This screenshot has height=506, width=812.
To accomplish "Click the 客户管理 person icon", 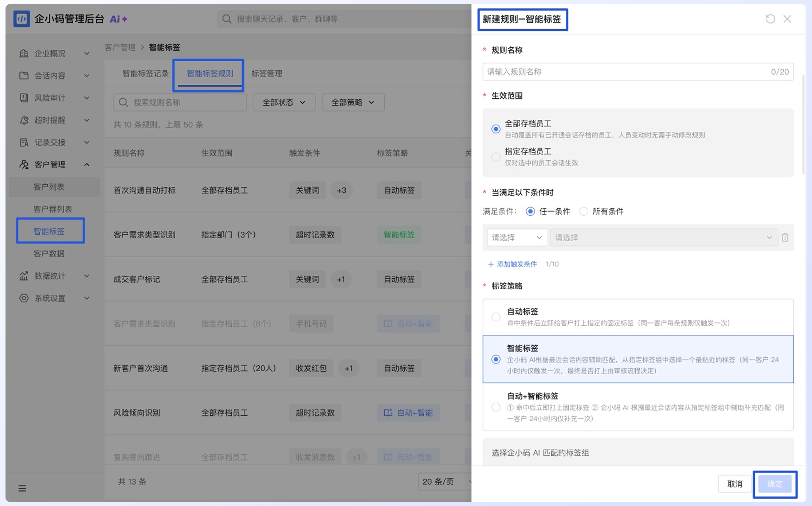I will (x=24, y=165).
